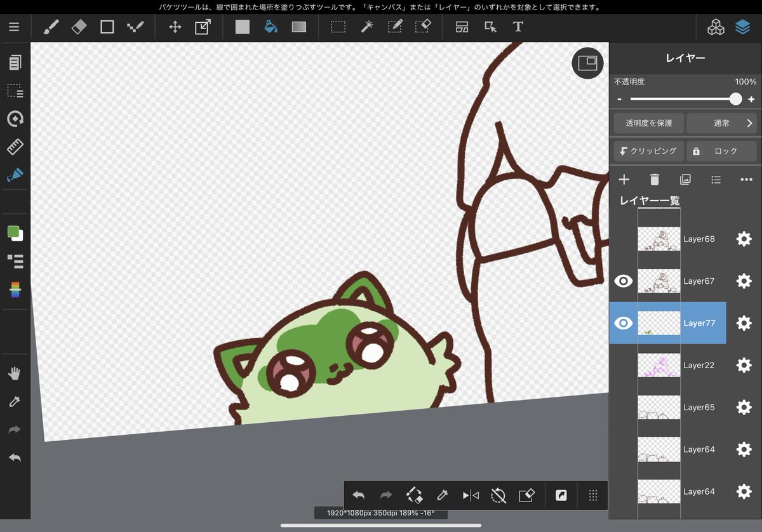This screenshot has height=532, width=762.
Task: Open Layer22 settings gear
Action: pos(744,365)
